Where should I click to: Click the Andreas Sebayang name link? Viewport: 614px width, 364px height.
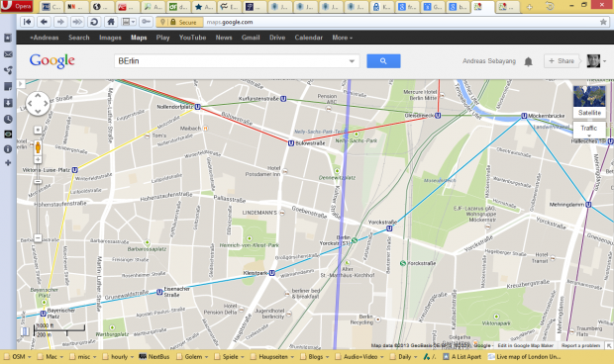tap(488, 61)
